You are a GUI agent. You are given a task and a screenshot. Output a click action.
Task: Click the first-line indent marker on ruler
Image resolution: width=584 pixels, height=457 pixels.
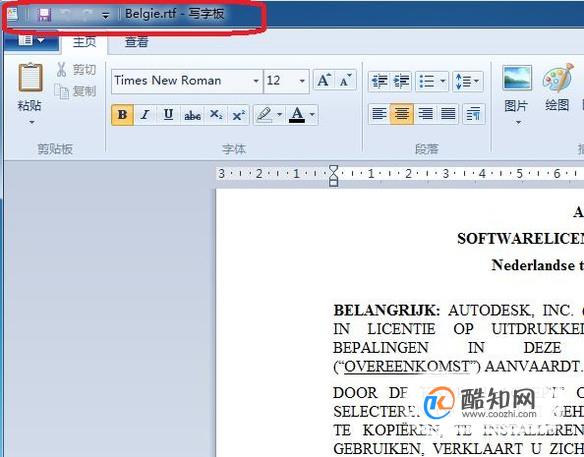coord(333,170)
